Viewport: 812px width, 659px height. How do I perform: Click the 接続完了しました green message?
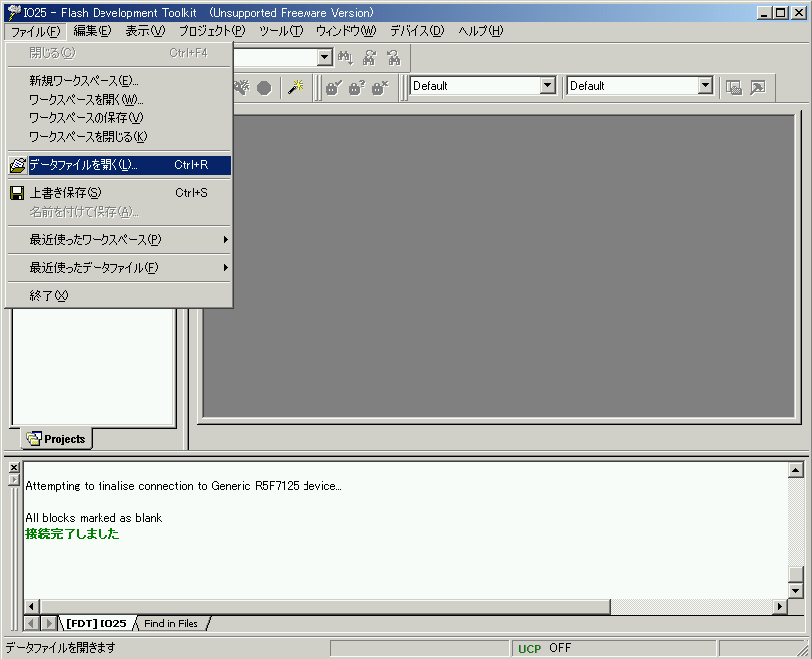pos(73,534)
